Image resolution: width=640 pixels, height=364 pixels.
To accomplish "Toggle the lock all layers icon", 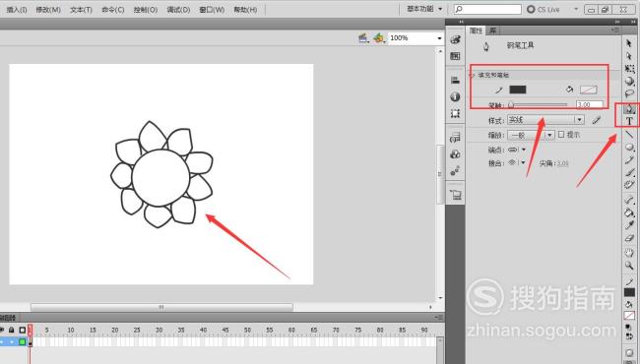I will click(12, 330).
